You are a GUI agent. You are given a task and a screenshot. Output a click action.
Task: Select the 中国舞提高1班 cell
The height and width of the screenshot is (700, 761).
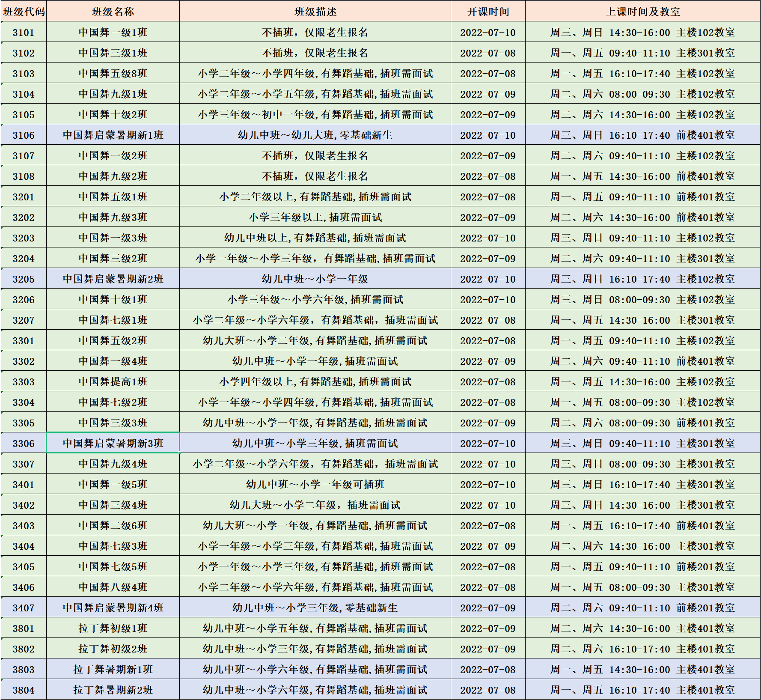pos(113,381)
